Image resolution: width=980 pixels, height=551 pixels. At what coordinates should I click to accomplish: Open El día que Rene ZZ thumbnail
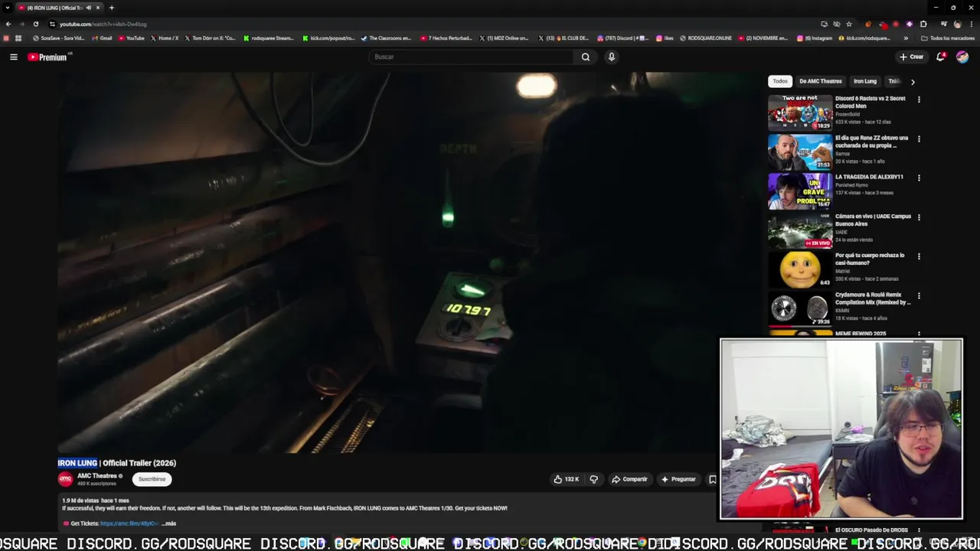800,152
